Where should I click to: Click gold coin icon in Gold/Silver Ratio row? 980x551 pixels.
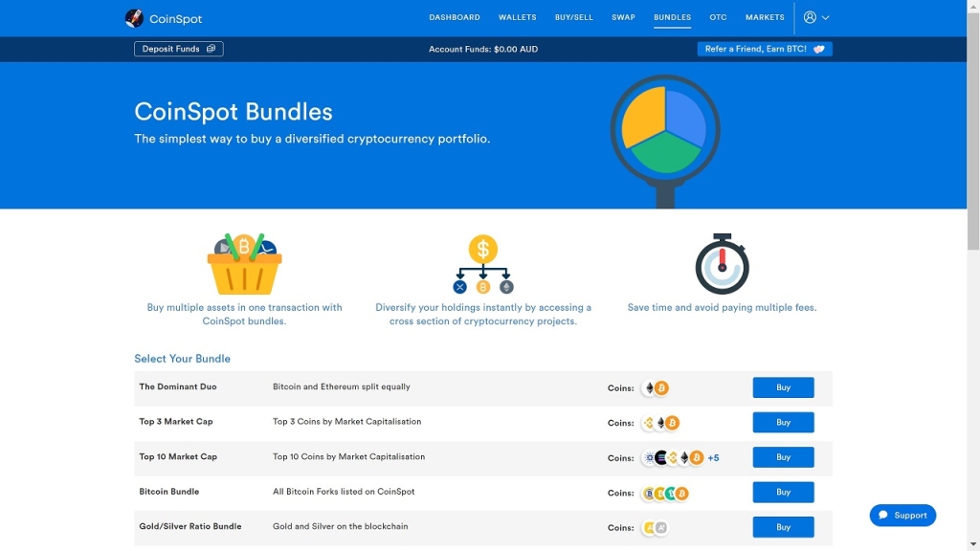click(x=649, y=528)
